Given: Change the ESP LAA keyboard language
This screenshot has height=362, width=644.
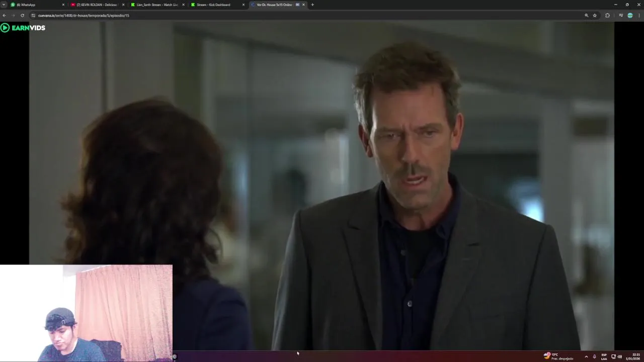Looking at the screenshot, I should click(x=604, y=356).
